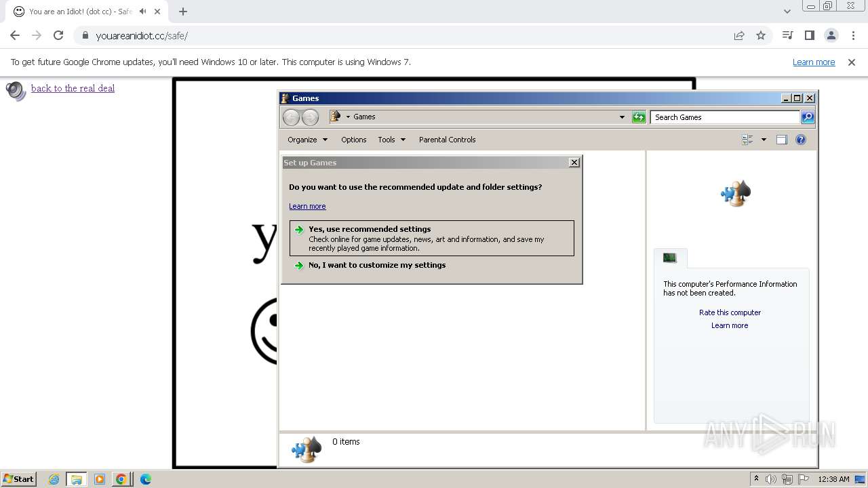
Task: Click 'Rate this computer' link
Action: tap(730, 312)
